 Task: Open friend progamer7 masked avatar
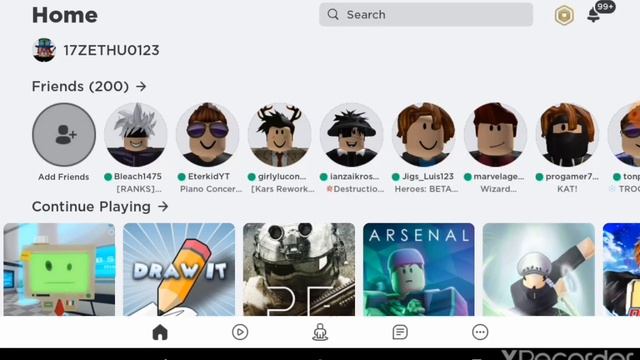pyautogui.click(x=567, y=135)
